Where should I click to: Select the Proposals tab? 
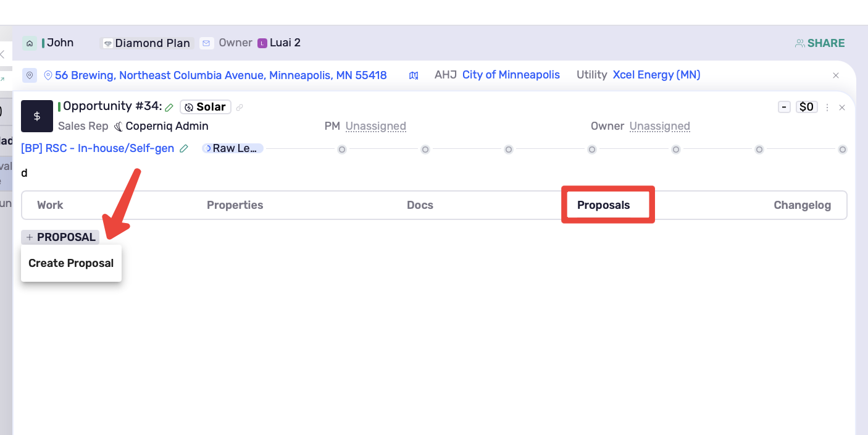click(x=604, y=205)
